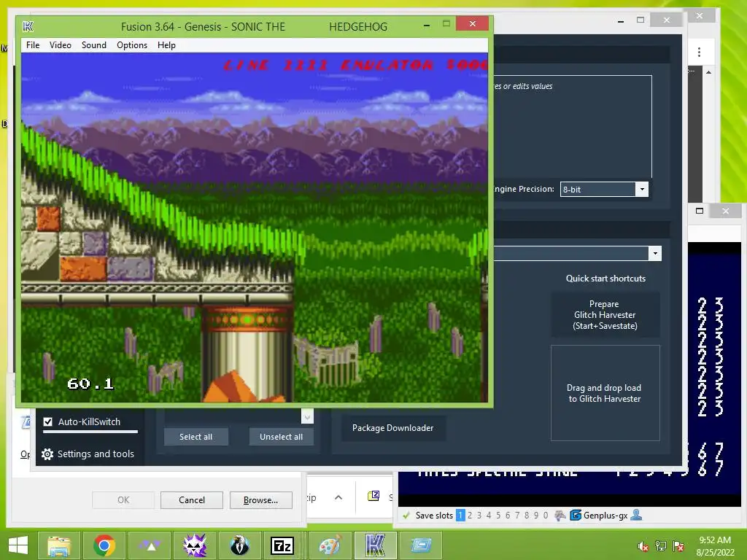
Task: Click the Unselect all button
Action: coord(281,437)
